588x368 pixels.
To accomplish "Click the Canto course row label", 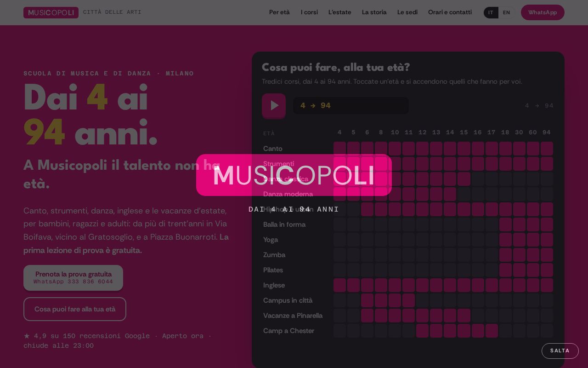I will 273,149.
